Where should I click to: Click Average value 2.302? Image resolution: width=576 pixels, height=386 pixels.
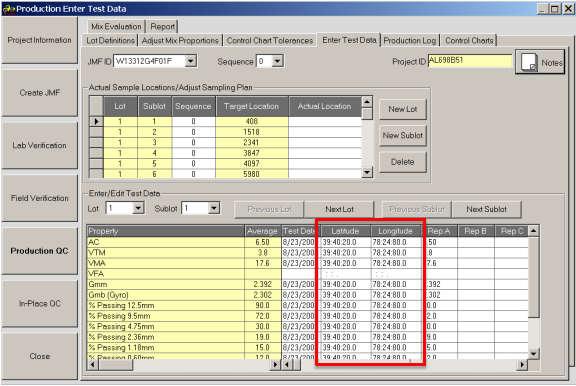pos(263,295)
